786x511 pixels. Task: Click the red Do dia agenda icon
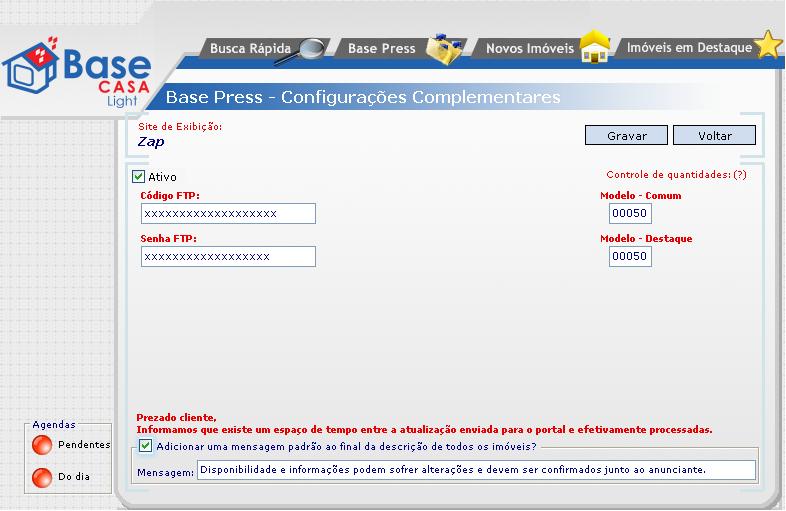coord(43,476)
